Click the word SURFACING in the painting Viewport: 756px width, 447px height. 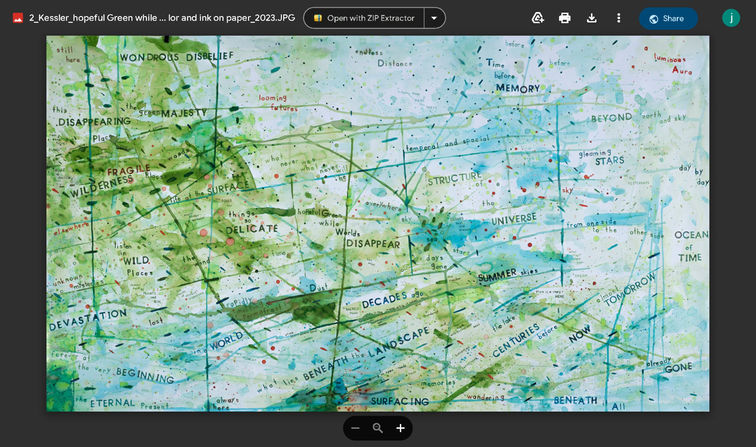[400, 401]
